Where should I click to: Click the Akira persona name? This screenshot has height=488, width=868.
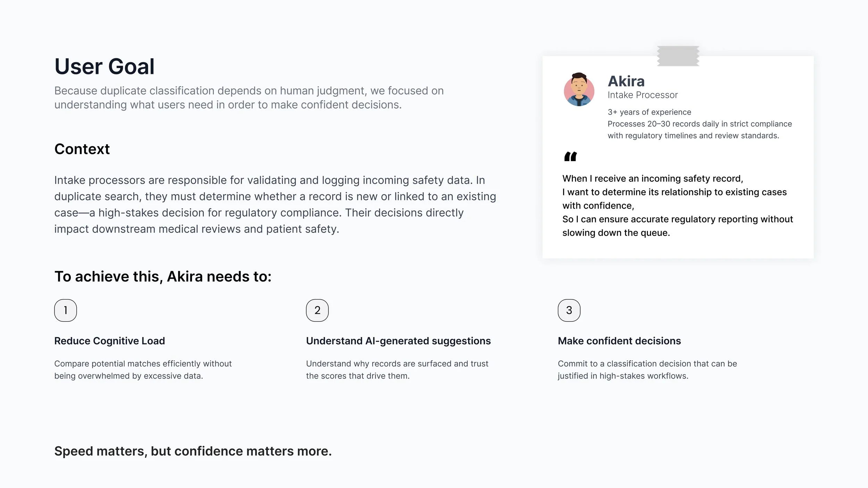(626, 81)
